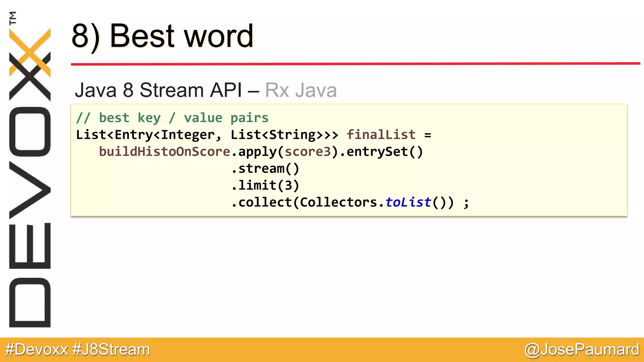Click the 'Java 8 Stream API' subtitle text
The height and width of the screenshot is (362, 644).
158,90
